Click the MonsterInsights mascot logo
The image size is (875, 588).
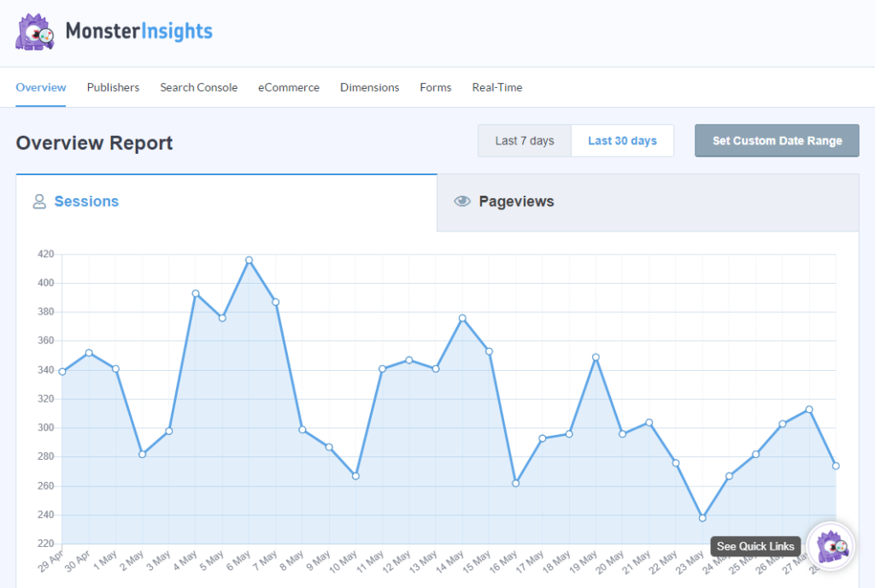[x=34, y=31]
